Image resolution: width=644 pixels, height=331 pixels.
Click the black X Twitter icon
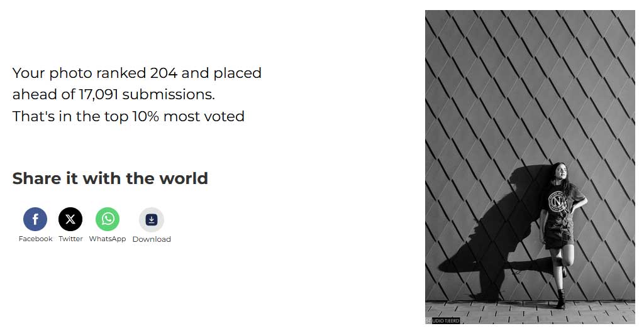pyautogui.click(x=70, y=219)
